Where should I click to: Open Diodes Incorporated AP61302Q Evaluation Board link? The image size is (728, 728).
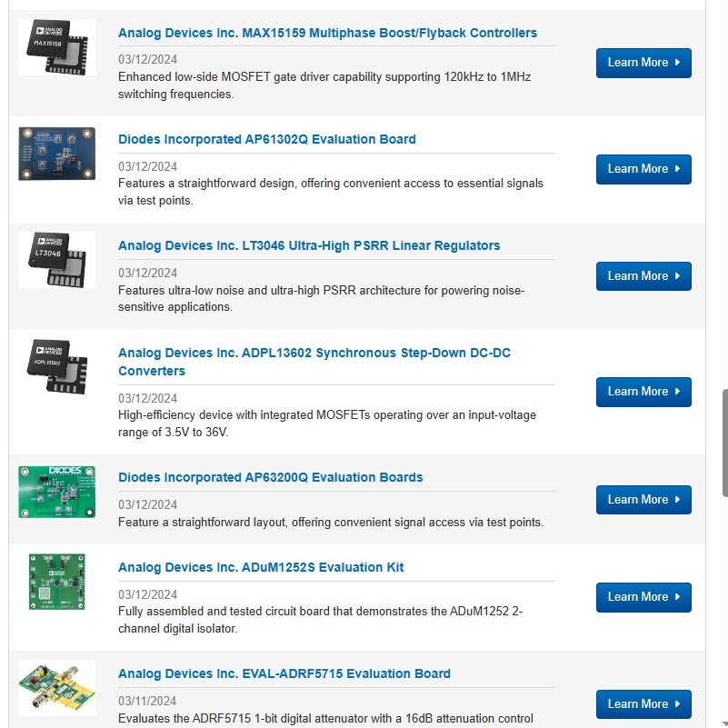tap(267, 139)
